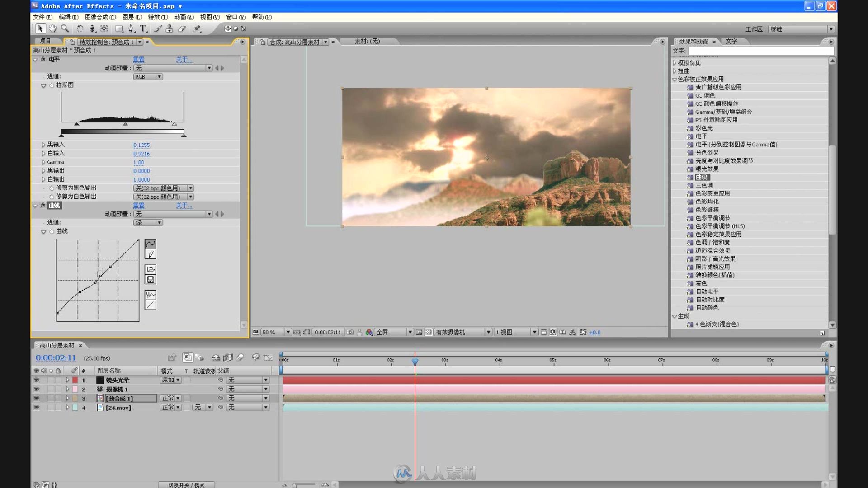Screen dimensions: 868x488
Task: Click the timeline timecode 0:00:02:11
Action: coord(56,358)
